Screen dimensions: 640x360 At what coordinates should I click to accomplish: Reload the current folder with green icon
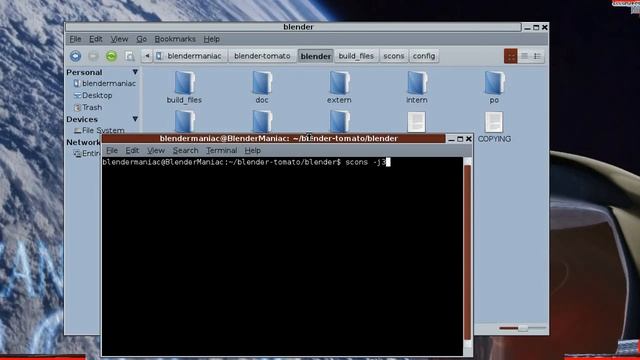pos(111,56)
